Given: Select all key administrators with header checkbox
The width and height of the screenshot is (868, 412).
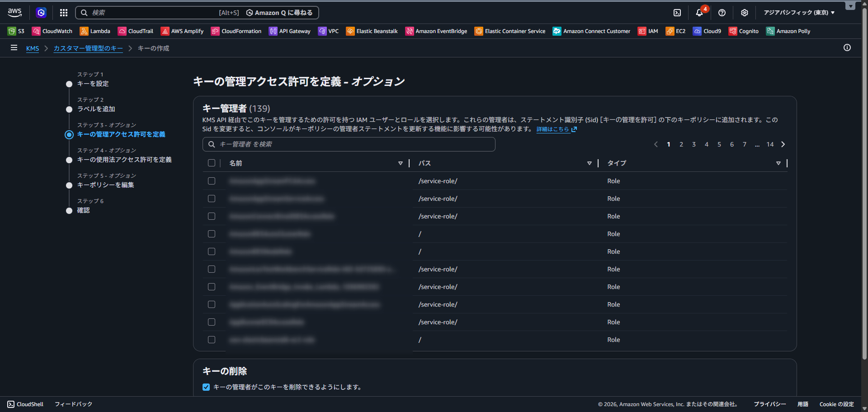Looking at the screenshot, I should point(212,163).
